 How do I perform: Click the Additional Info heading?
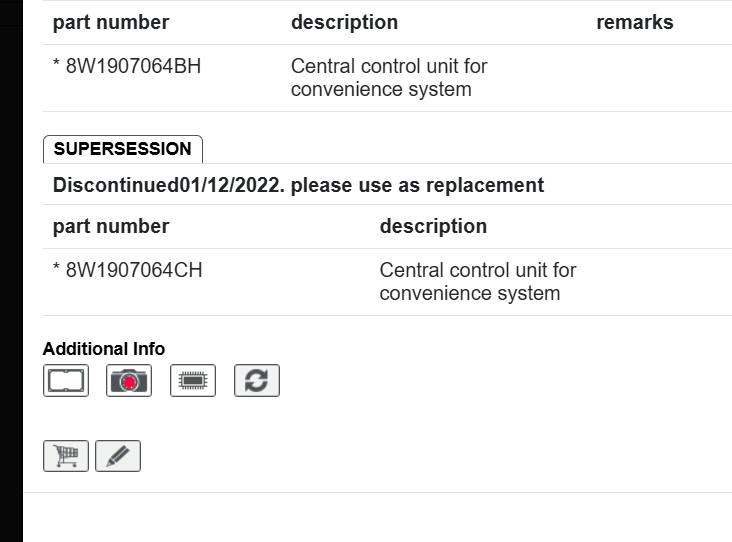click(104, 348)
